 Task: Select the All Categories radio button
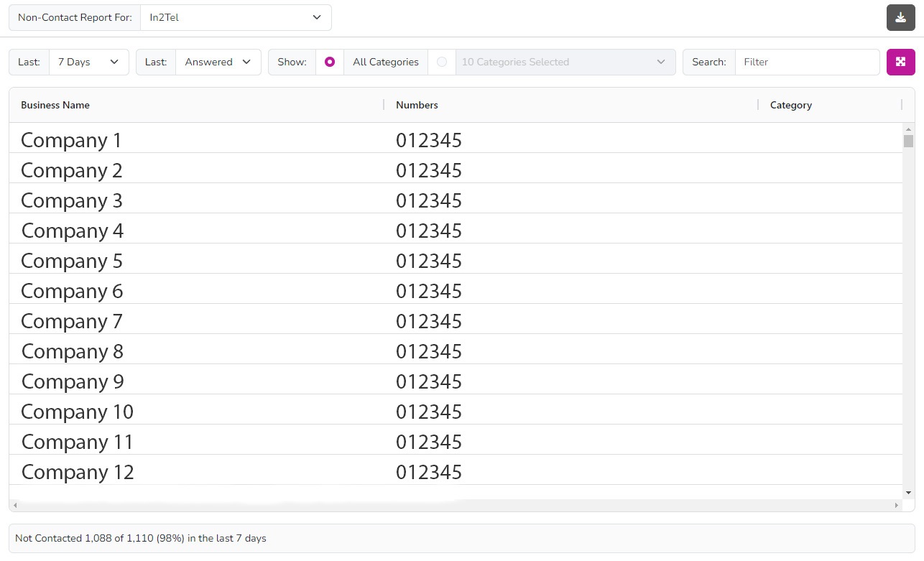[x=330, y=62]
